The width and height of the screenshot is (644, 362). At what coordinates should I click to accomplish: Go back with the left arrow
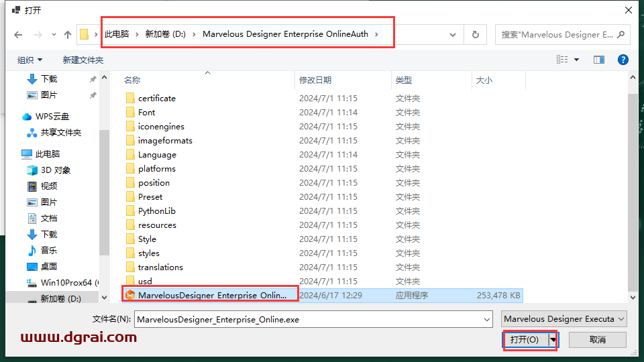(18, 35)
